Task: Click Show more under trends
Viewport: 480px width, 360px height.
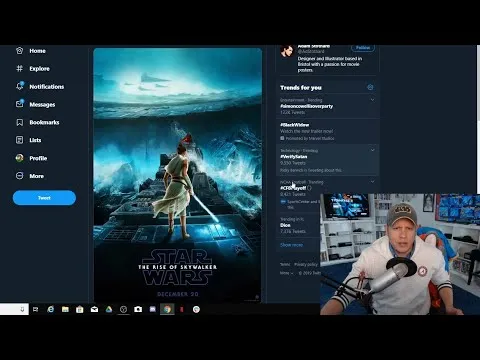Action: coord(291,245)
